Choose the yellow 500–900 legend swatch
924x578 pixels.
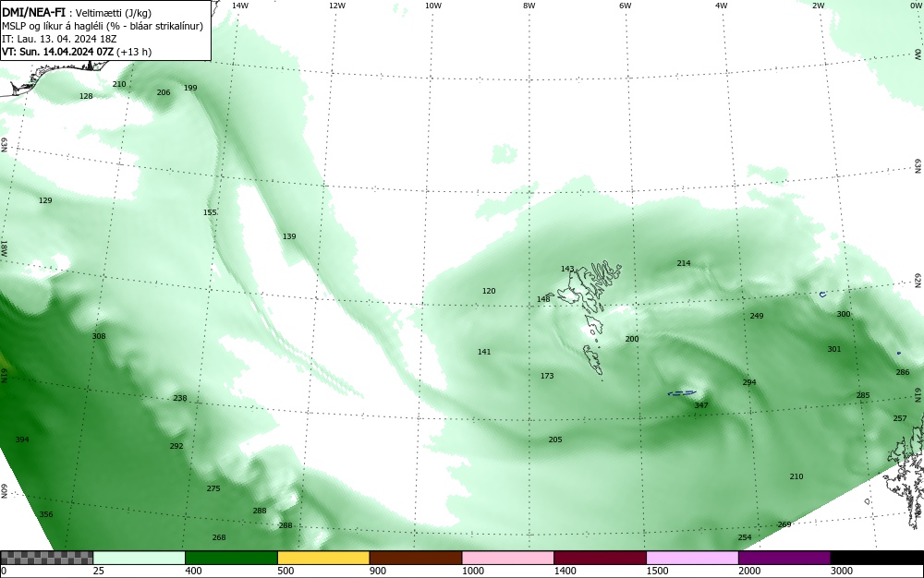(x=323, y=558)
